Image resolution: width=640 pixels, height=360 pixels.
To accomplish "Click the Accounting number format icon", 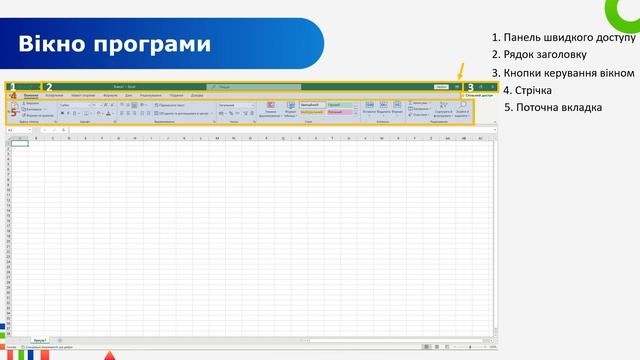I will tap(222, 113).
